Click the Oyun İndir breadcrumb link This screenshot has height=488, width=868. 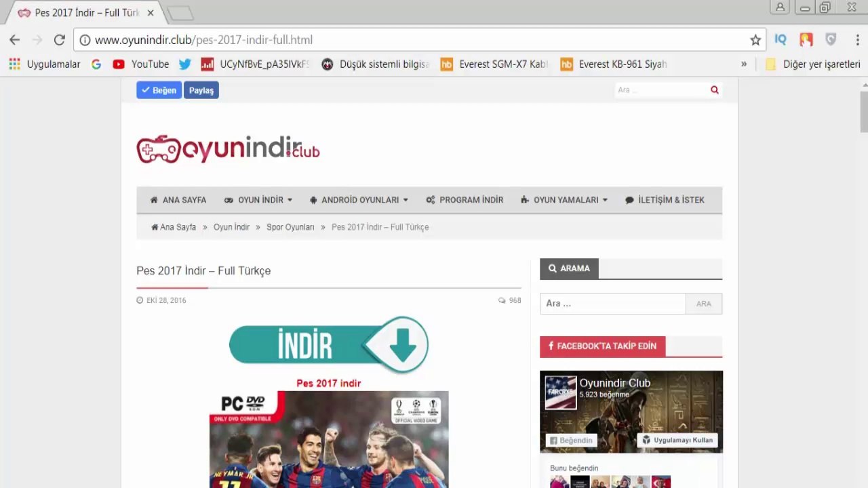coord(231,227)
